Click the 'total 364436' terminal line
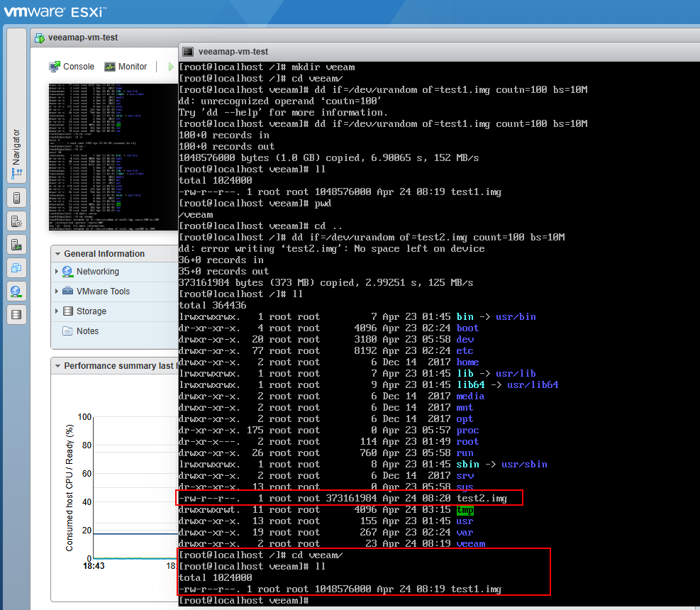The image size is (700, 610). point(213,306)
